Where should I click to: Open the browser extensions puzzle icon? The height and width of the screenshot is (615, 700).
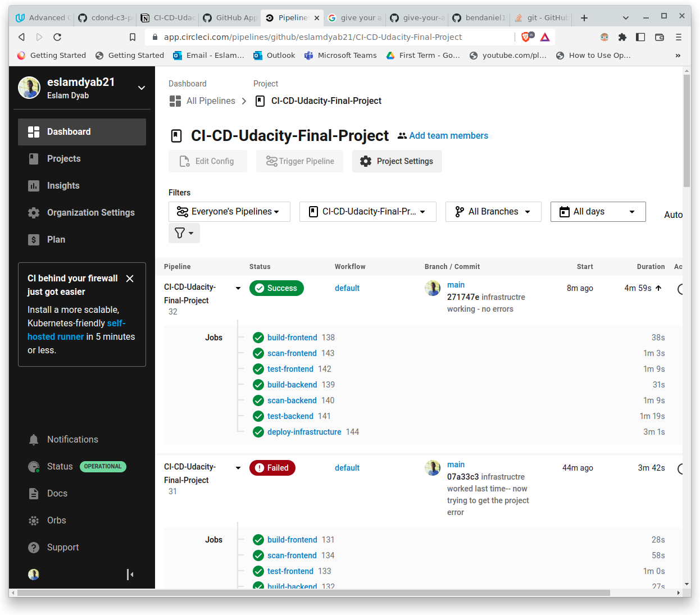coord(622,37)
